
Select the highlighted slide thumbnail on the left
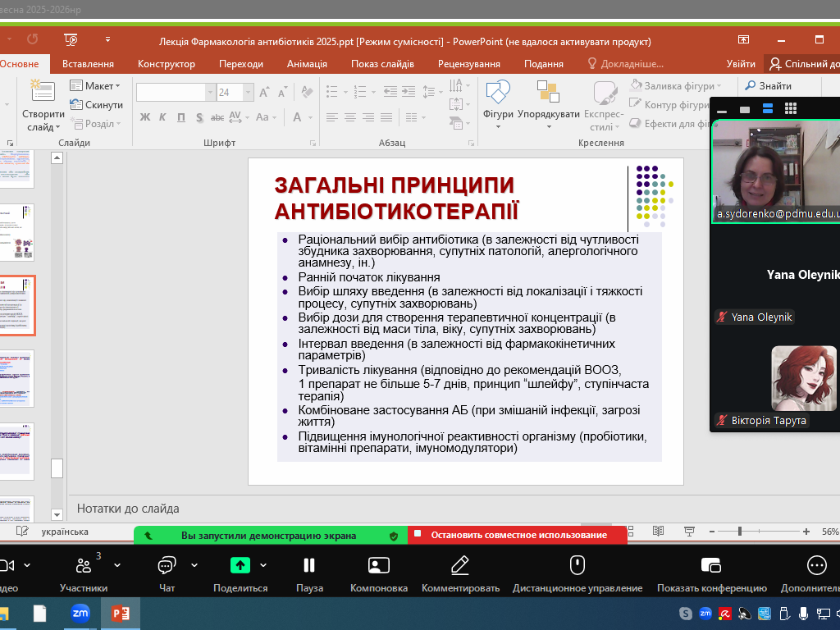point(18,306)
